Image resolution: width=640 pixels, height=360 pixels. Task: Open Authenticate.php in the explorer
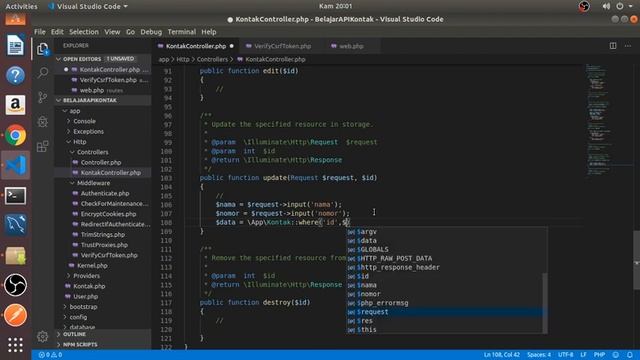click(105, 193)
